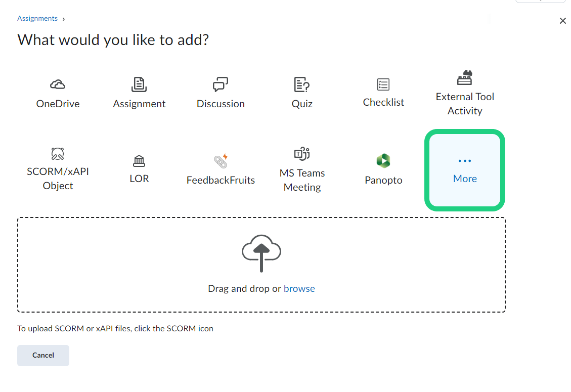
Task: Click the Panopto text label
Action: 383,181
